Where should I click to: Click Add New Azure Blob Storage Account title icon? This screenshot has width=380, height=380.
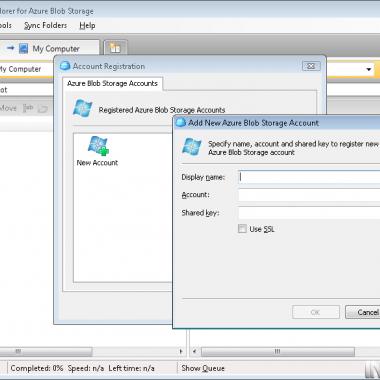180,123
